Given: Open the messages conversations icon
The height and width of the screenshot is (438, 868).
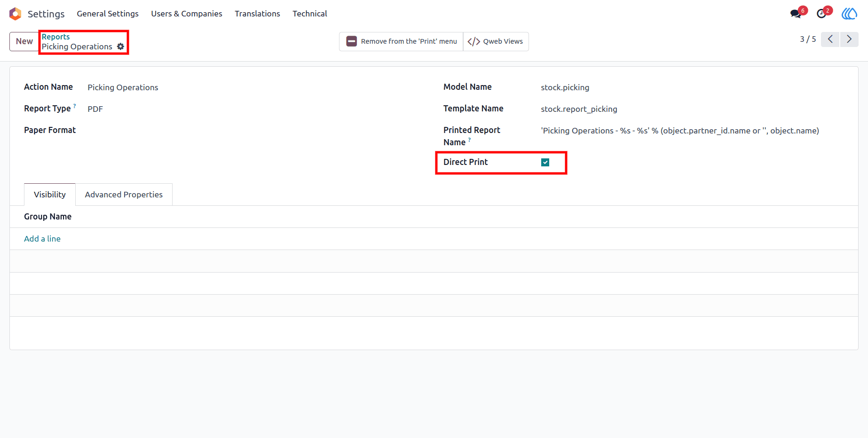Looking at the screenshot, I should click(796, 14).
